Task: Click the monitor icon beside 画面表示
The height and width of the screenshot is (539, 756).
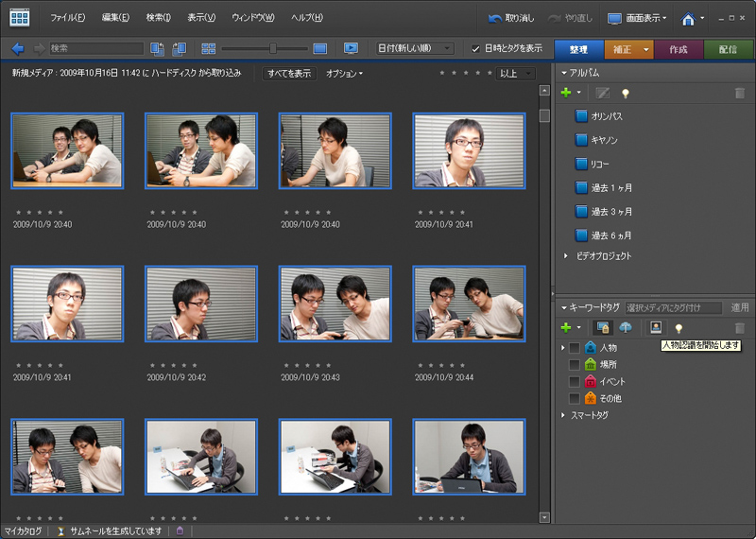Action: 614,19
